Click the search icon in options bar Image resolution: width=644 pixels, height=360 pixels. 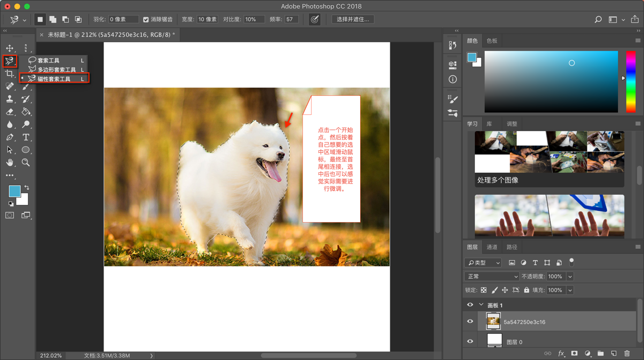(598, 20)
